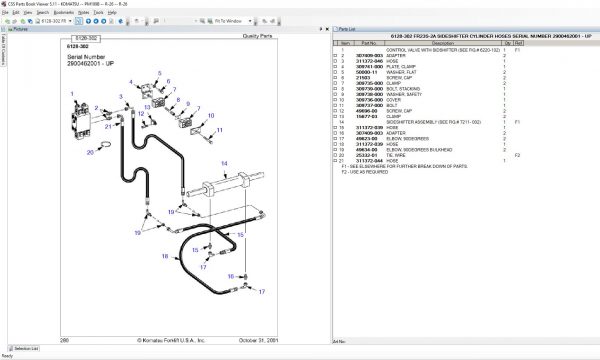Viewport: 600px width, 360px height.
Task: Check the box for item 20 TIE, WIRE
Action: [x=336, y=155]
